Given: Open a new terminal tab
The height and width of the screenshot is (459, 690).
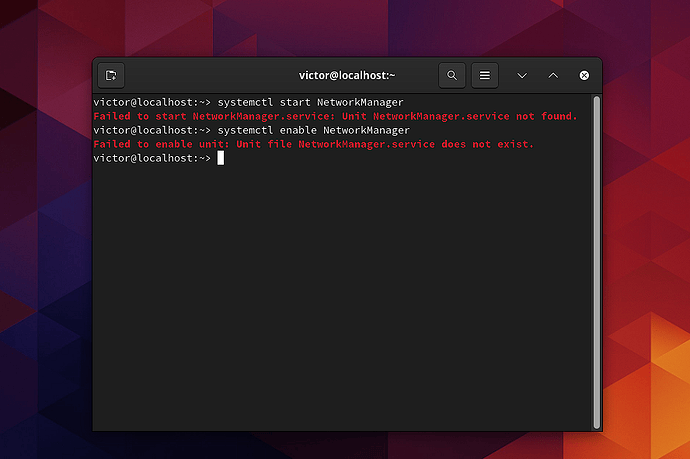Looking at the screenshot, I should tap(111, 75).
